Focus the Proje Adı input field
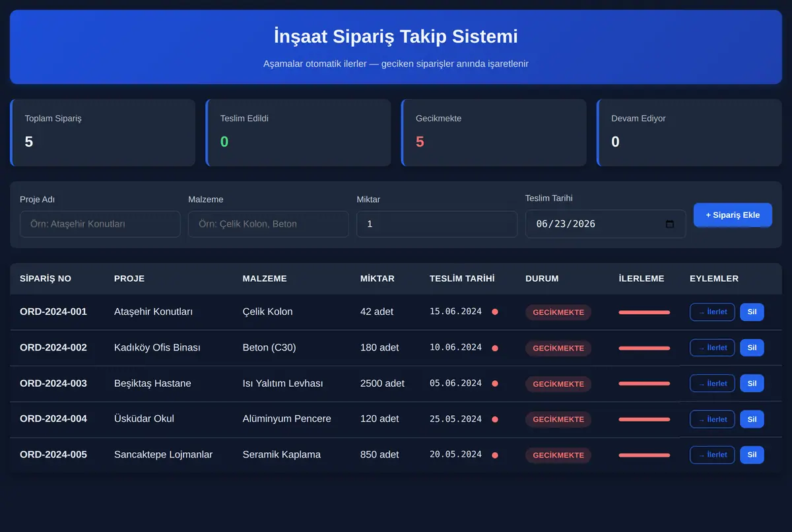792x532 pixels. pyautogui.click(x=100, y=224)
